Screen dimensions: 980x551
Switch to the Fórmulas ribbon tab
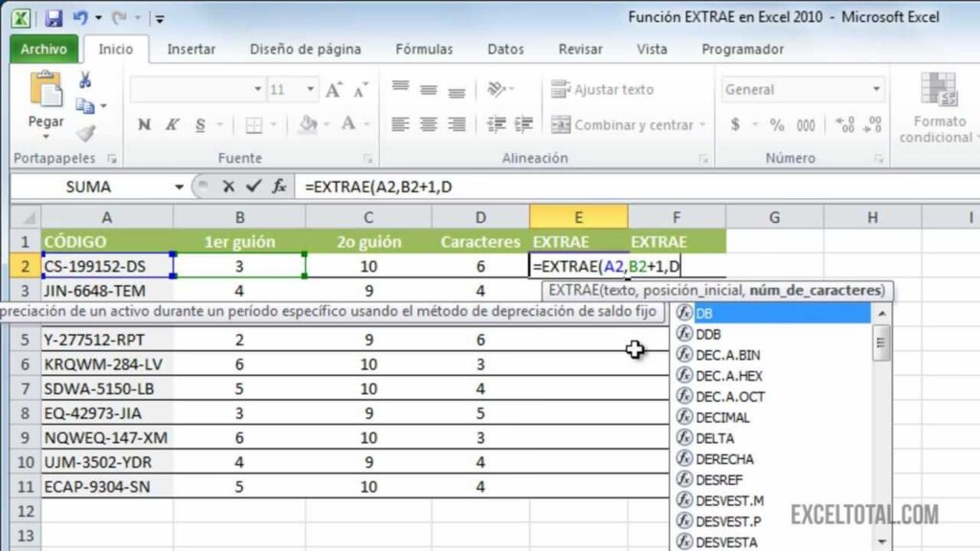pyautogui.click(x=424, y=49)
